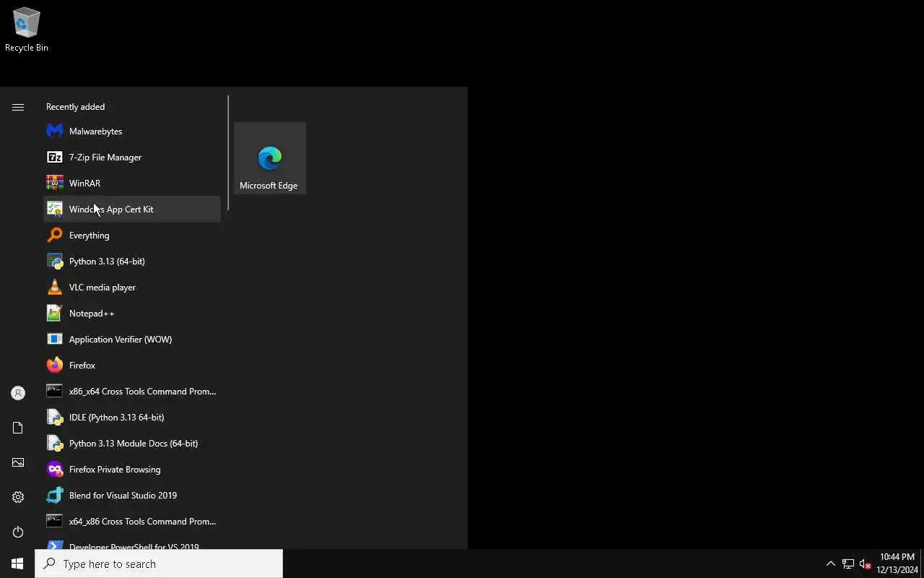Open x64_x86 Cross Tools Command Prompt
This screenshot has width=924, height=578.
click(132, 522)
